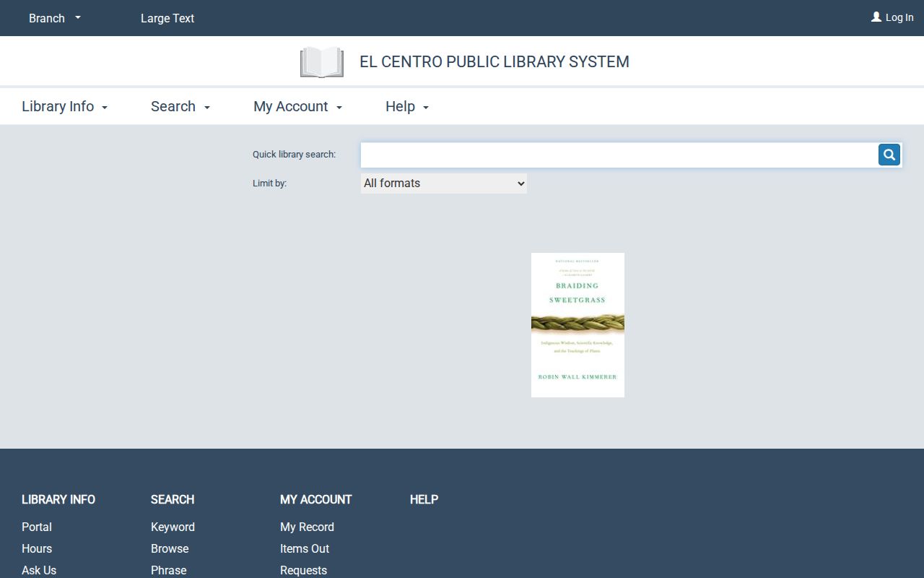
Task: Click the SEARCH footer heading
Action: [x=173, y=499]
